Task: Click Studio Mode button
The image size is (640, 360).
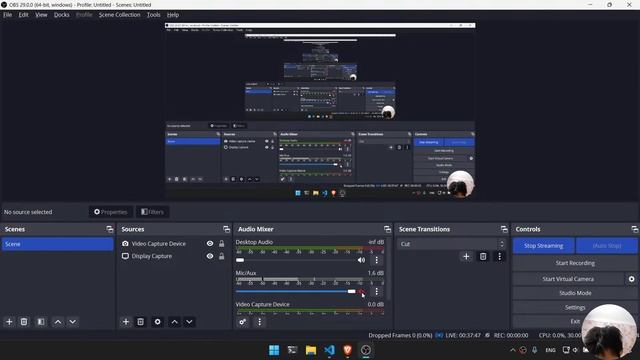Action: (575, 293)
